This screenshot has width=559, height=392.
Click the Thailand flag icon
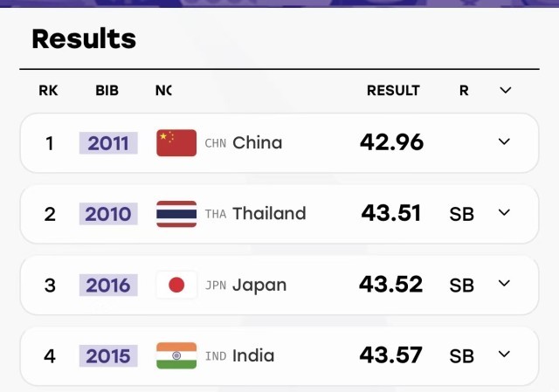176,214
